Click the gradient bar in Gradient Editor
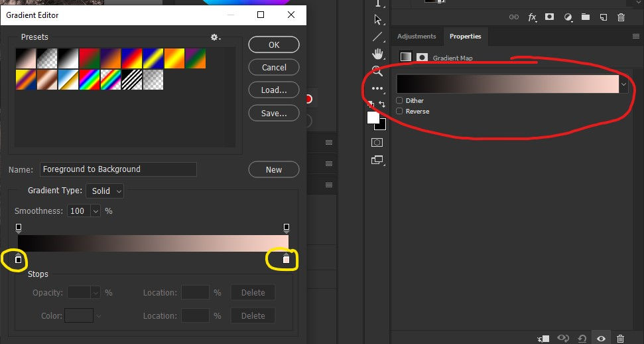644x344 pixels. pyautogui.click(x=153, y=243)
